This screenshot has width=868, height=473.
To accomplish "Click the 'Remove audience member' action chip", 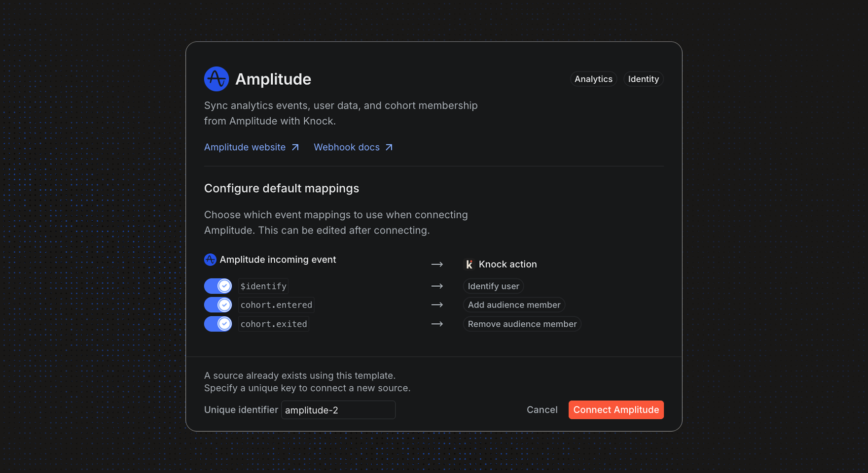I will 522,324.
